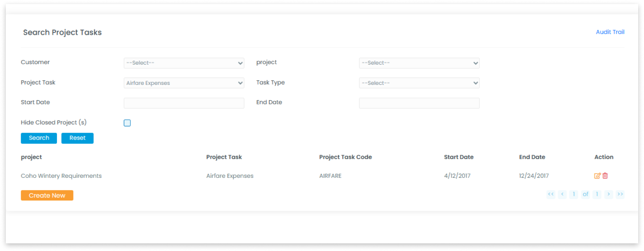Click the Search button

tap(39, 138)
